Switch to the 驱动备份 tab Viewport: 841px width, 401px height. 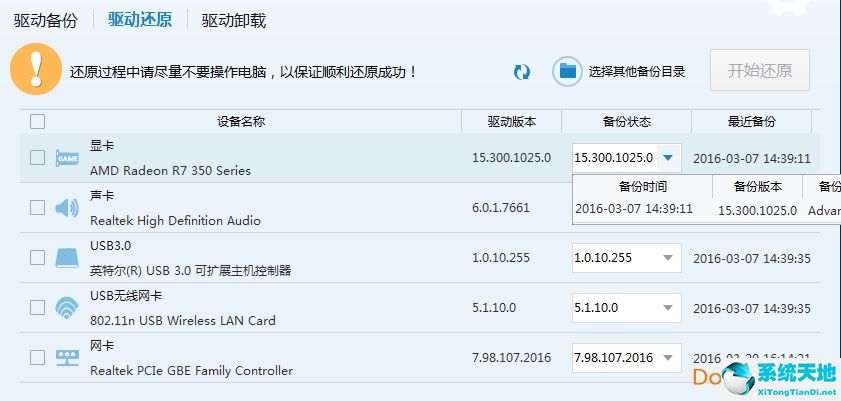tap(45, 20)
